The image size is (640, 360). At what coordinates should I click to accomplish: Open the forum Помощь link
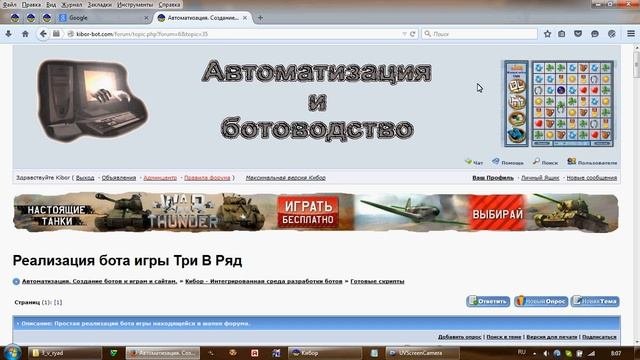[x=508, y=162]
